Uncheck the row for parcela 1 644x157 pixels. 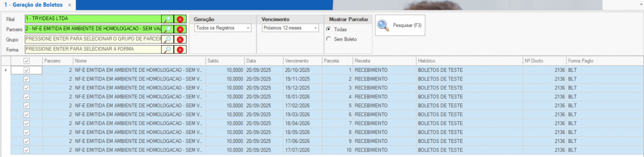pos(26,70)
